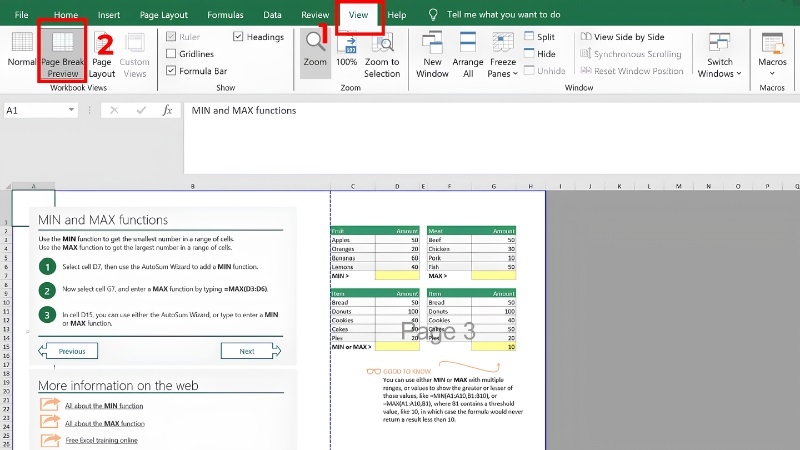Viewport: 800px width, 450px height.
Task: Click the lightbulb Tell me icon
Action: tap(433, 15)
